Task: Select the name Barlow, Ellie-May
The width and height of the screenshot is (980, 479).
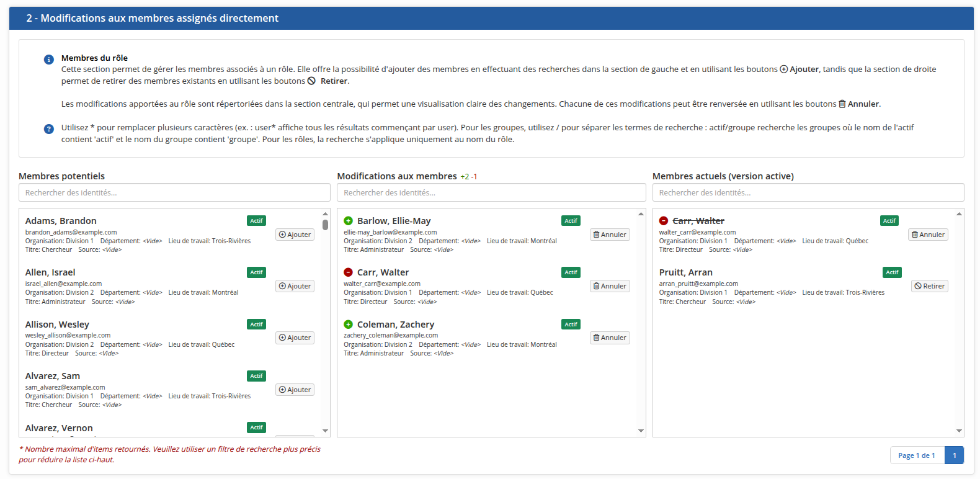Action: pos(394,221)
